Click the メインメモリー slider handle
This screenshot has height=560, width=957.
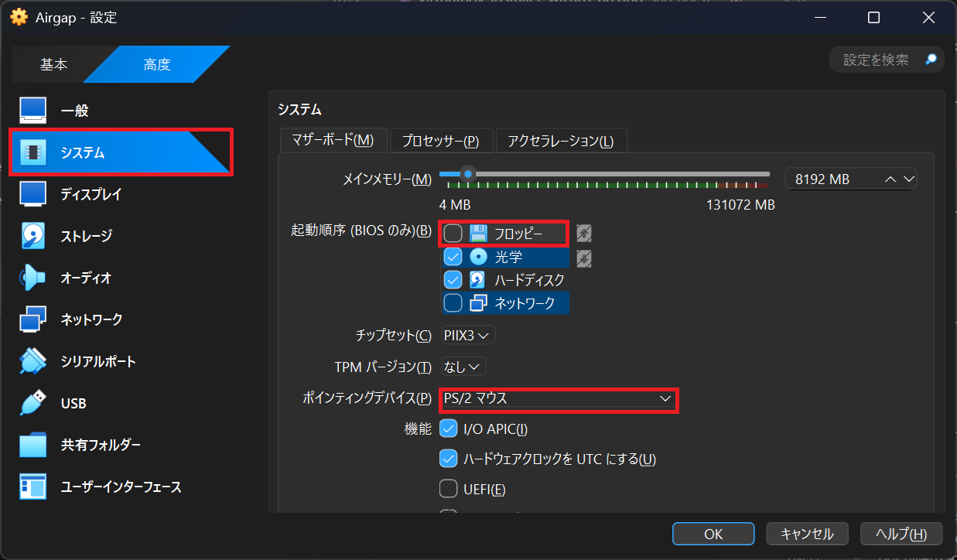coord(467,174)
